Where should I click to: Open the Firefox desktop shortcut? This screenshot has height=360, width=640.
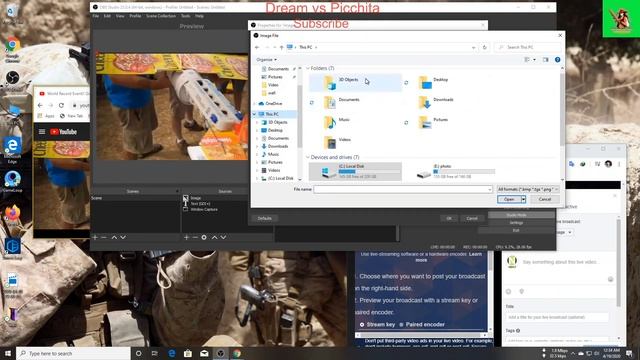coord(12,216)
